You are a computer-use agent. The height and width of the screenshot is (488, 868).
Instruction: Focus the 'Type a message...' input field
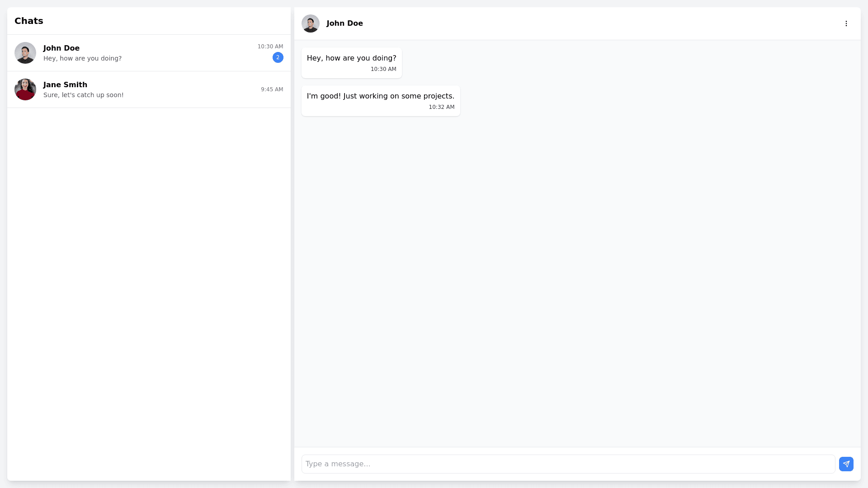click(x=568, y=464)
